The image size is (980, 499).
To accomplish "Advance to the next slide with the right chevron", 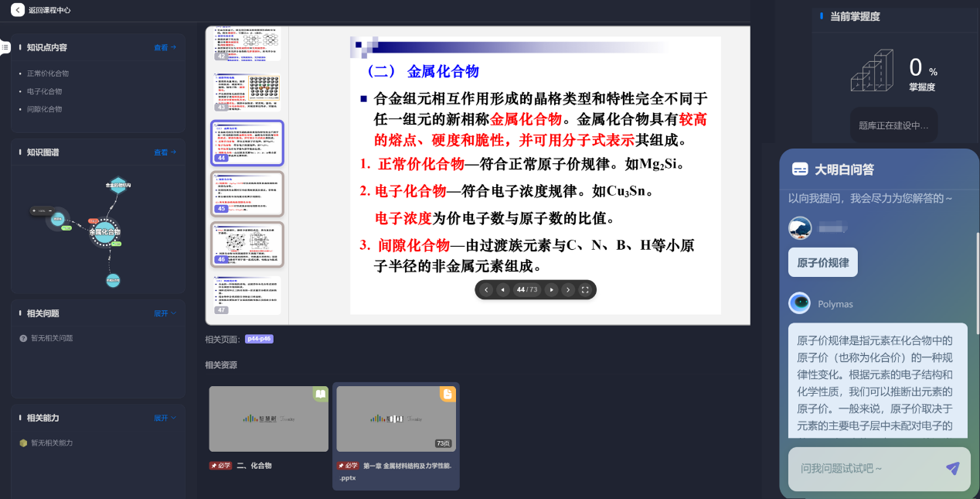I will pyautogui.click(x=568, y=290).
